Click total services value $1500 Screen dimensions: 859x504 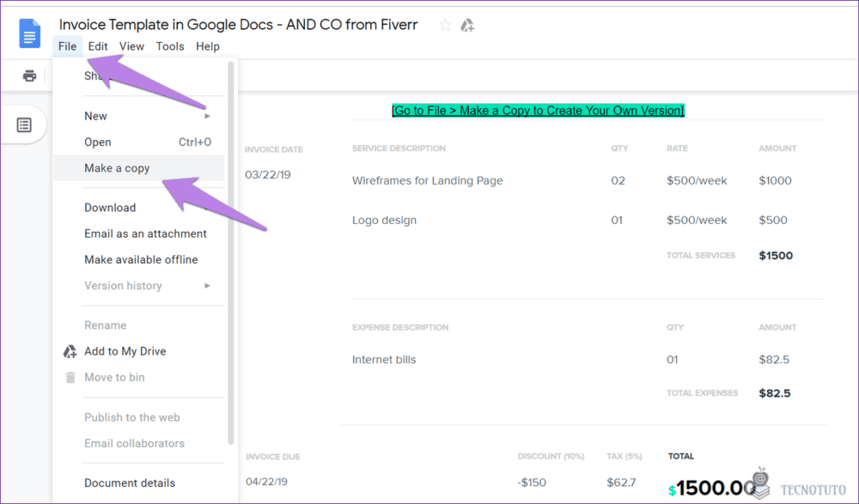(x=776, y=256)
